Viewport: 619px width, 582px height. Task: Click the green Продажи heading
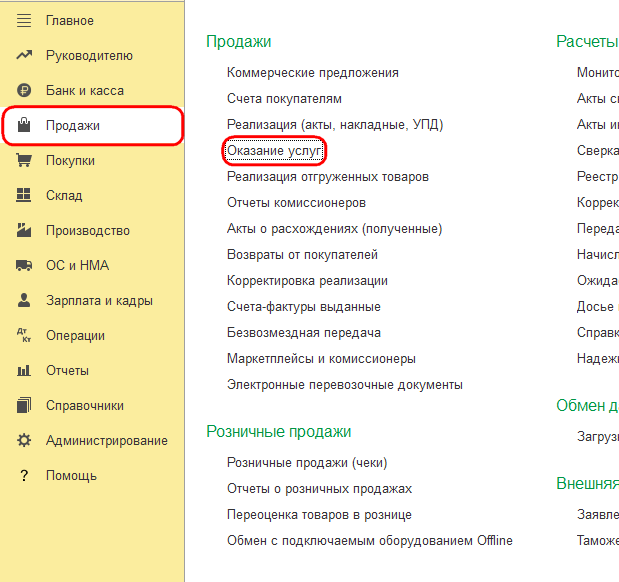pos(239,41)
